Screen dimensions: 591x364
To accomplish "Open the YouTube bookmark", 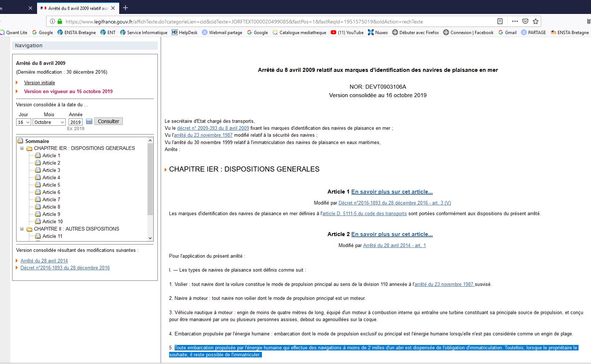I will click(347, 33).
